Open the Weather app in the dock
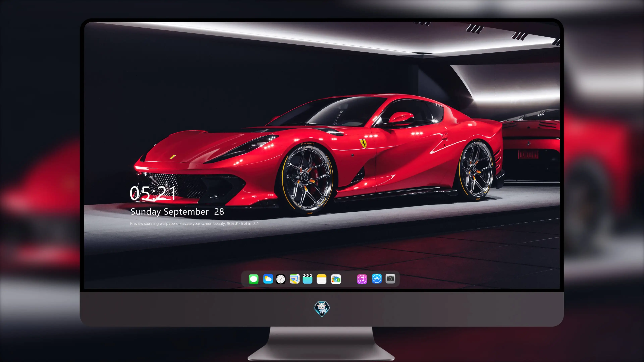The width and height of the screenshot is (644, 362). coord(268,279)
